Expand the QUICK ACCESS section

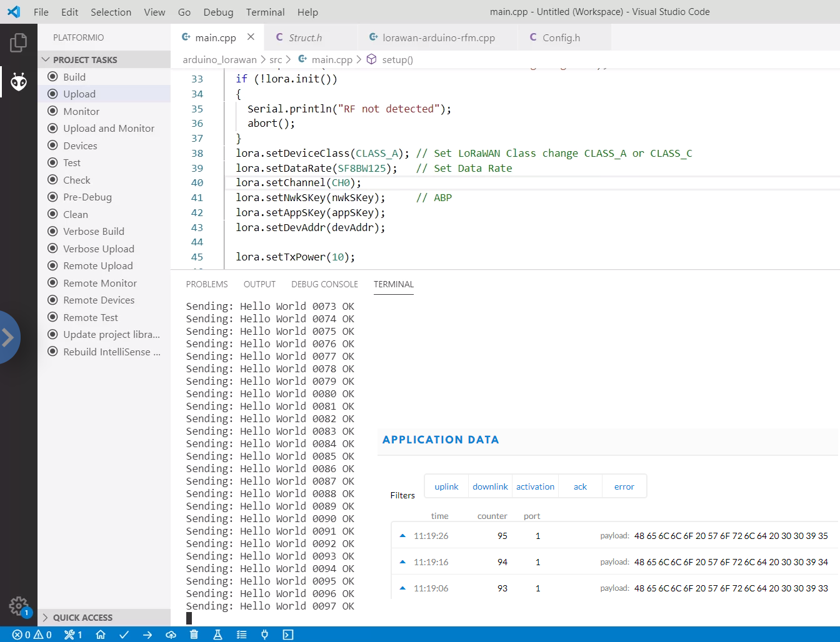tap(104, 617)
